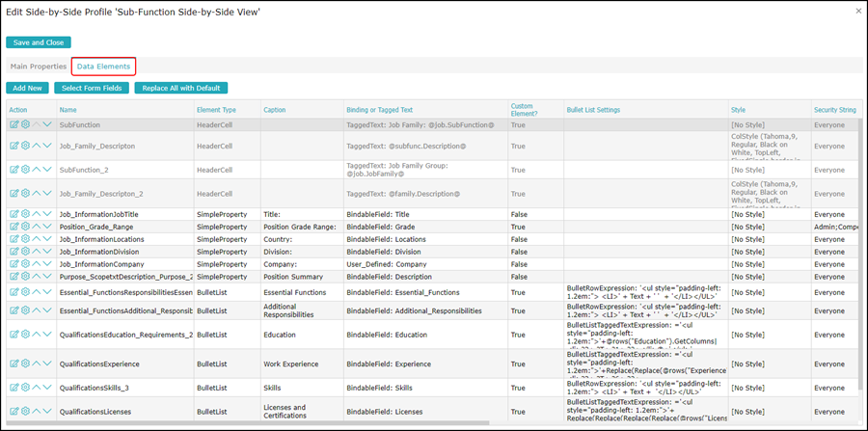Move Position_Grade_Range row down
Screen dimensions: 868x431
click(x=47, y=227)
